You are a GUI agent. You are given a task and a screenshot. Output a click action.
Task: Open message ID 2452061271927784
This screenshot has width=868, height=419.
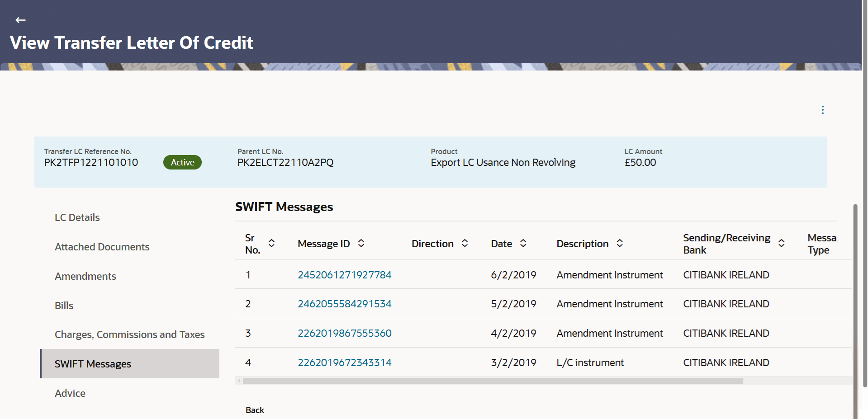344,275
